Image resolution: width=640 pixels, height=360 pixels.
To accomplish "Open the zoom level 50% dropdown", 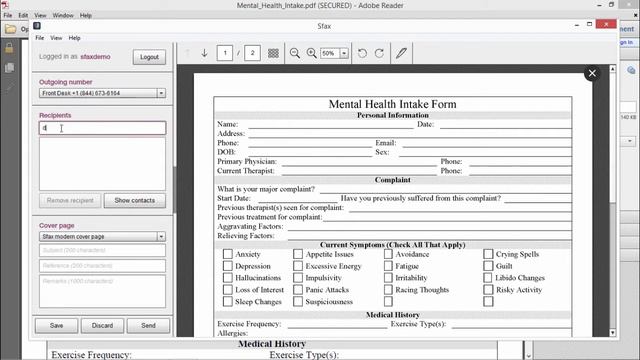I will (x=344, y=53).
